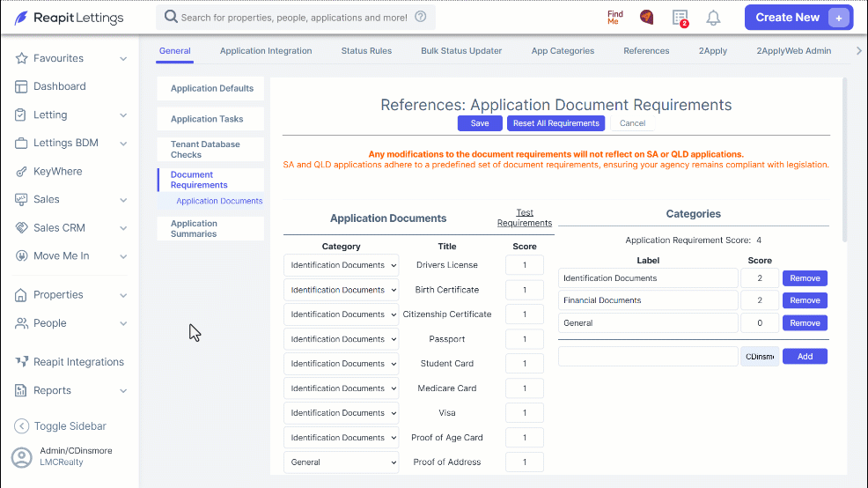Click the plus icon on Create New
Image resolution: width=868 pixels, height=488 pixels.
coord(839,18)
